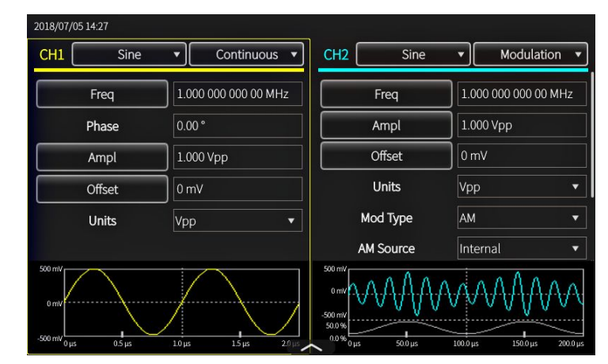The image size is (608, 364).
Task: Click the CH1 frequency value field
Action: pyautogui.click(x=237, y=95)
